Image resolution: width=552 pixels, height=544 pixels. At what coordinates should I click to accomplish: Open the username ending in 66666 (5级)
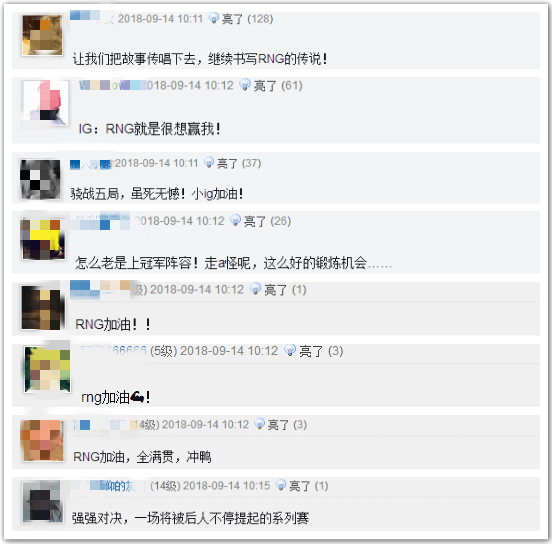click(113, 351)
